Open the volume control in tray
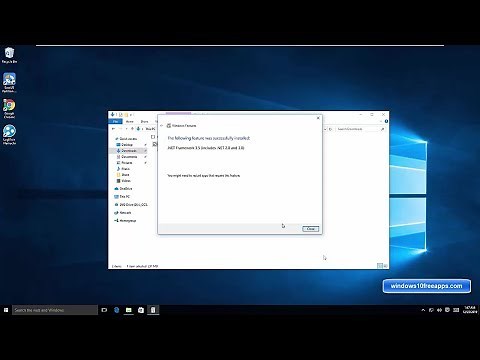Image resolution: width=480 pixels, height=360 pixels. click(x=439, y=310)
